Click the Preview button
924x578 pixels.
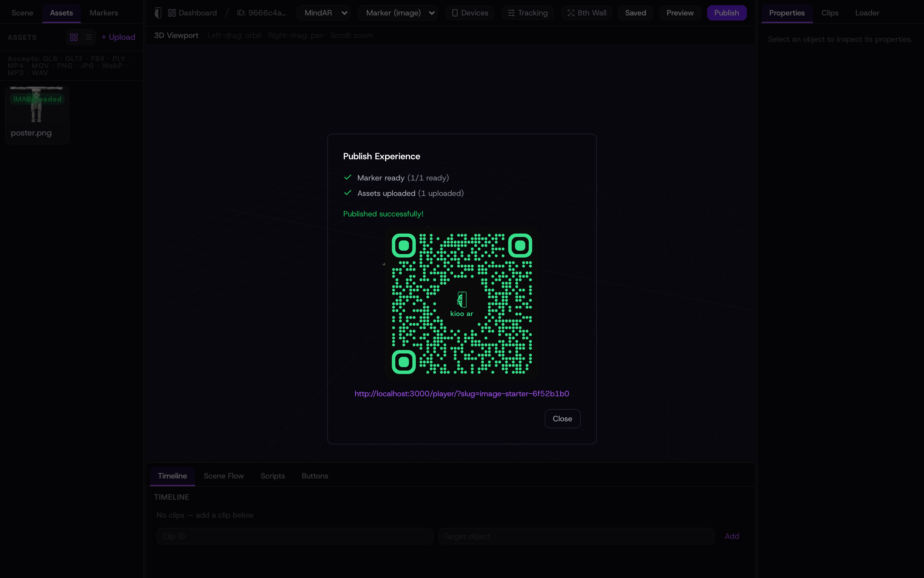[680, 13]
